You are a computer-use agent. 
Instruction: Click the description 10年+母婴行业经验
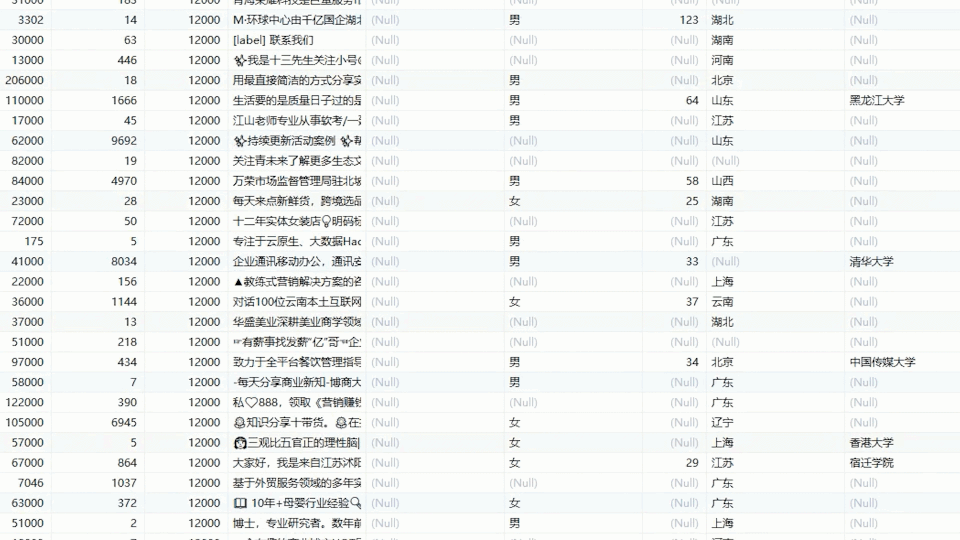click(x=297, y=503)
